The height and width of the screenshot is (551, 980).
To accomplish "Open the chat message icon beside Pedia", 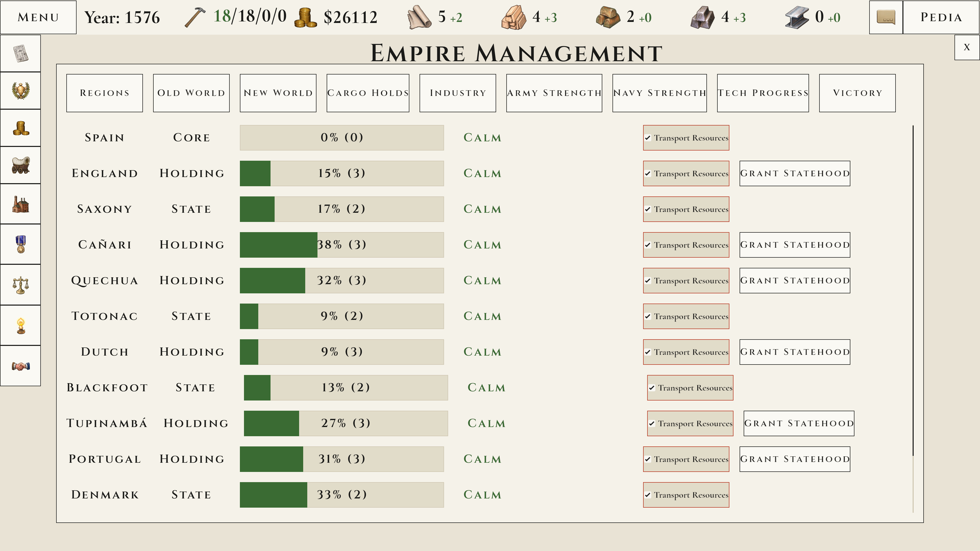I will pyautogui.click(x=886, y=17).
